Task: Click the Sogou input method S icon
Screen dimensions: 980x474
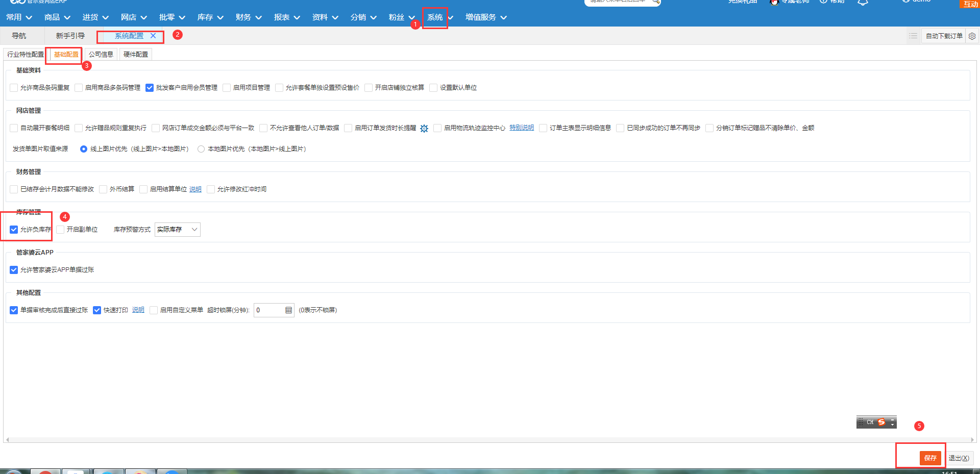Action: [x=881, y=422]
